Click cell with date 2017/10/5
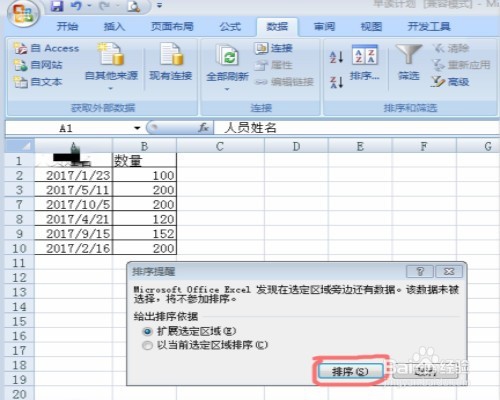500x400 pixels. [73, 205]
